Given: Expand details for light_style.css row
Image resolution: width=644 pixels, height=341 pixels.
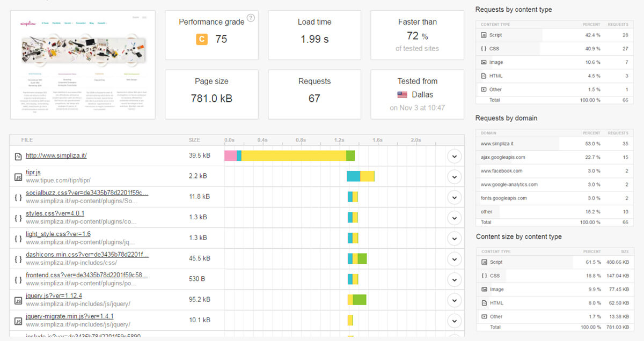Looking at the screenshot, I should click(454, 238).
